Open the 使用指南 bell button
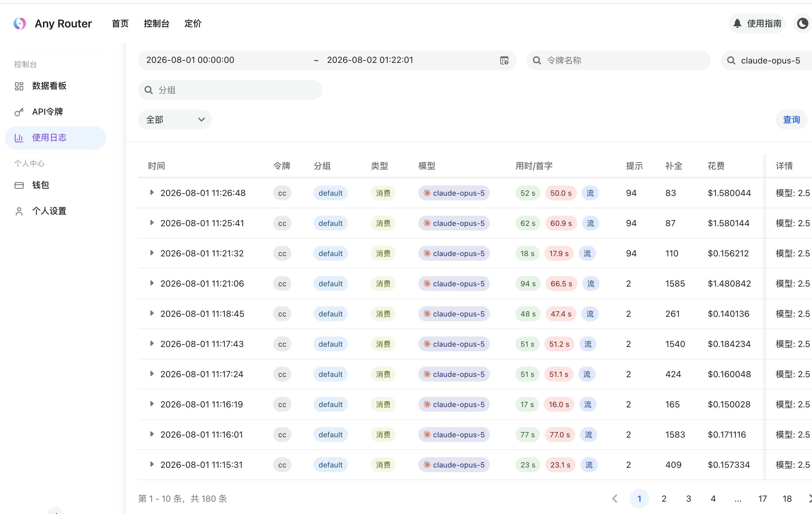 pos(757,23)
